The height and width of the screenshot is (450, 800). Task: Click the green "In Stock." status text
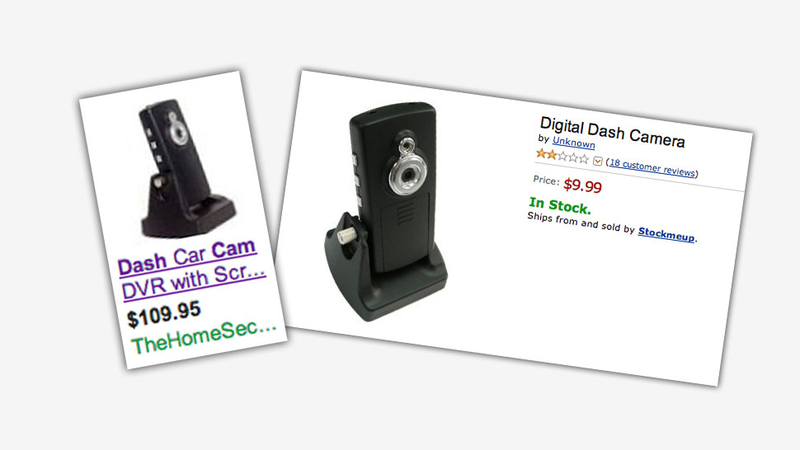click(x=560, y=205)
